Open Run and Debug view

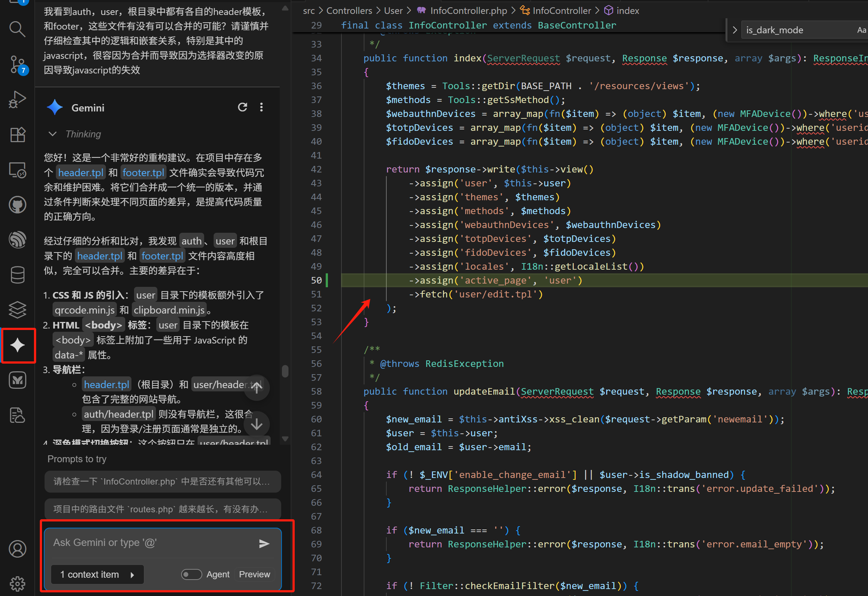click(17, 99)
